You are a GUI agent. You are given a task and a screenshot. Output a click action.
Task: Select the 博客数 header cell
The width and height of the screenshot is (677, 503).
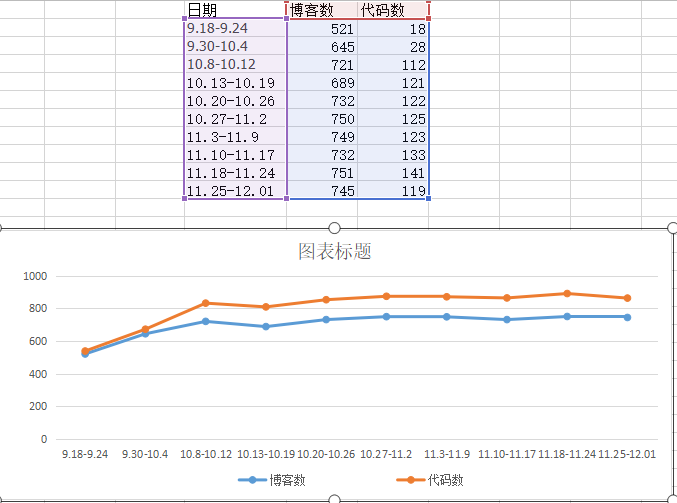322,9
